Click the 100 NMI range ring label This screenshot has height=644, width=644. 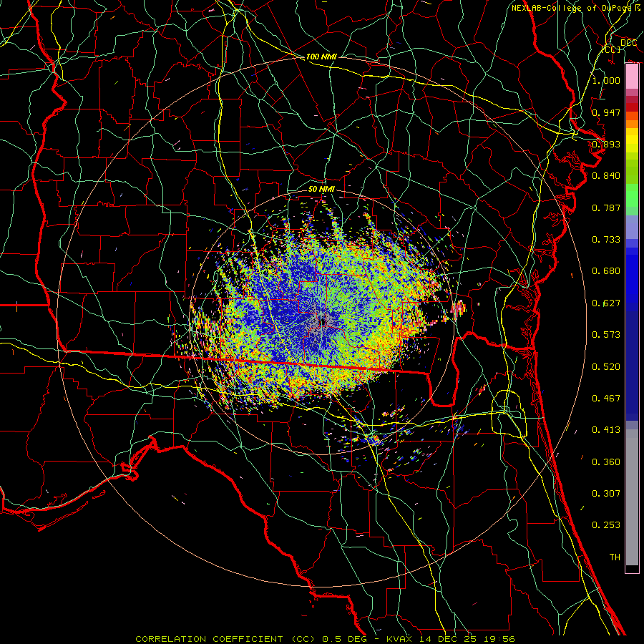pos(321,57)
